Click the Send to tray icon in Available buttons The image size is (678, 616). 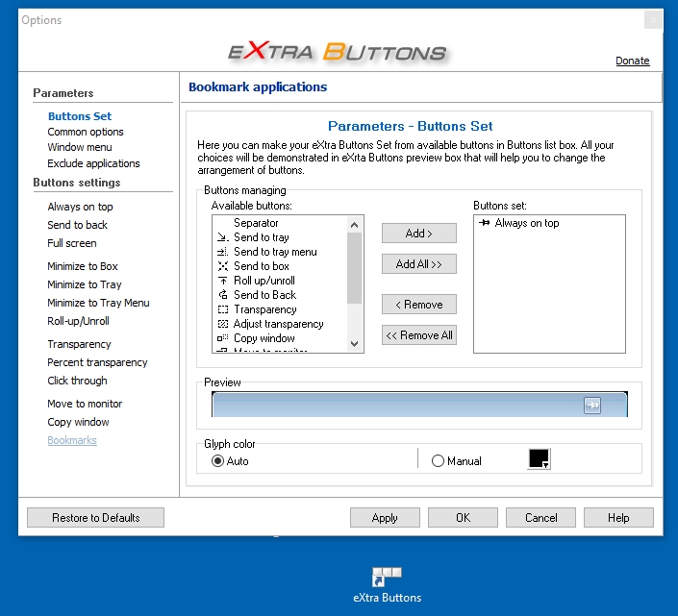tap(222, 237)
